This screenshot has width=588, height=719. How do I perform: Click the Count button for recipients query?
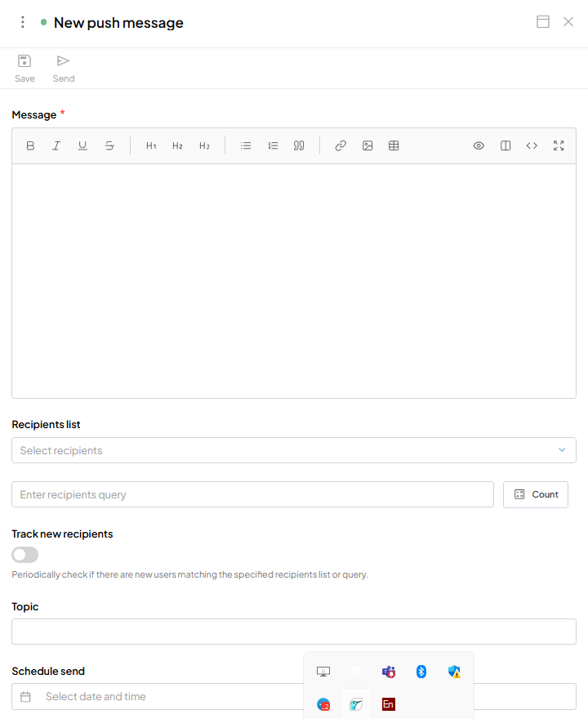tap(535, 494)
